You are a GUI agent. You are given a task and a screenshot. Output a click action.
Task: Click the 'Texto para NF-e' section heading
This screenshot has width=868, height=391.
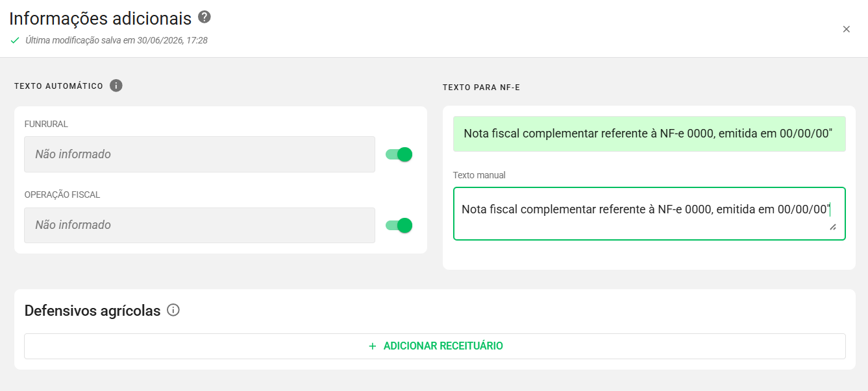(481, 87)
